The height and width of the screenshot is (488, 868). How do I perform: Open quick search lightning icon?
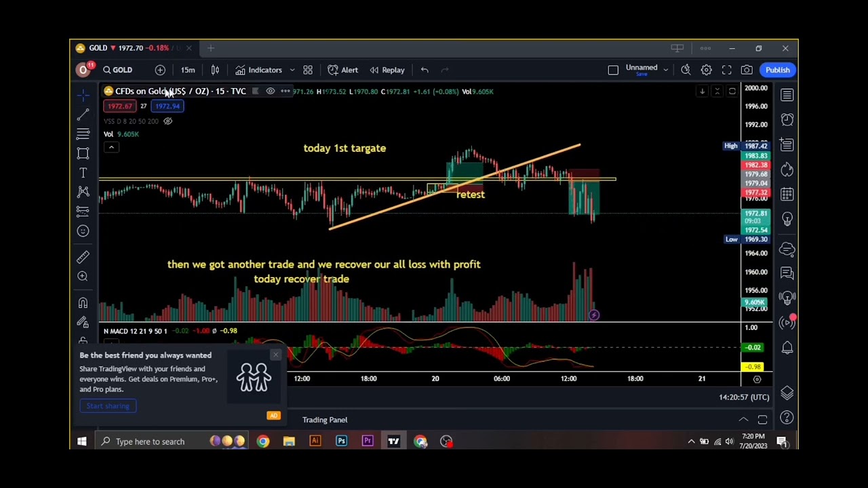pyautogui.click(x=686, y=70)
